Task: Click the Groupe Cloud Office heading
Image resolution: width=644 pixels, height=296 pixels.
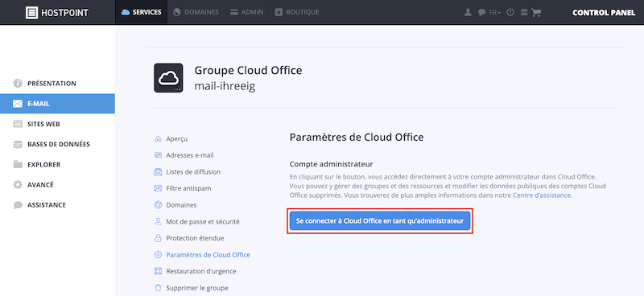Action: [x=248, y=70]
